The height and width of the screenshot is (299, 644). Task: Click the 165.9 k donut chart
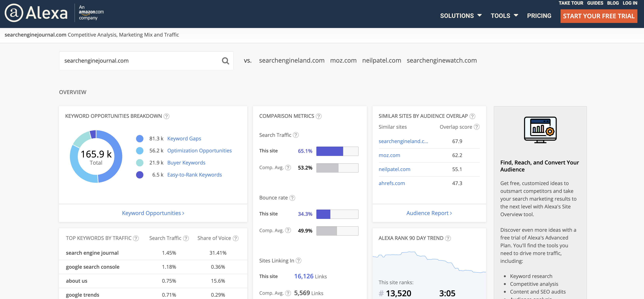pyautogui.click(x=96, y=156)
